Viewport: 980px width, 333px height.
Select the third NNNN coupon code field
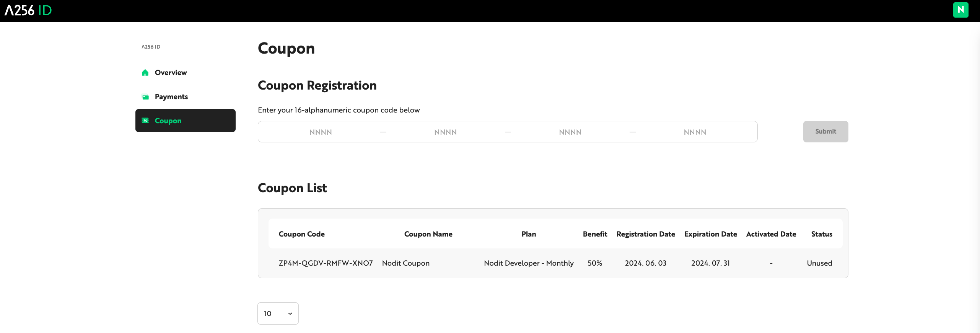[x=570, y=132]
